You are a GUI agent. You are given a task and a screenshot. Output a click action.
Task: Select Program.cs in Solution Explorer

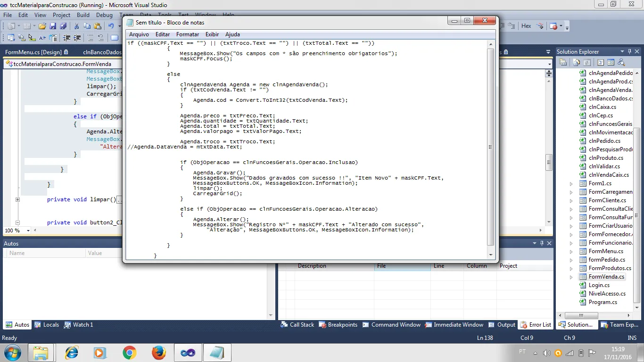603,302
